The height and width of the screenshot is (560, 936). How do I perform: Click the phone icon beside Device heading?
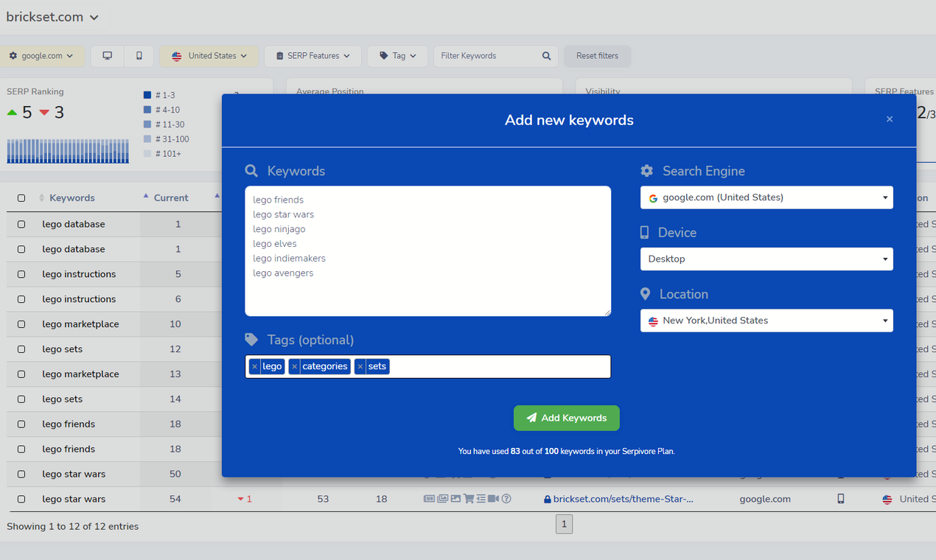point(644,233)
